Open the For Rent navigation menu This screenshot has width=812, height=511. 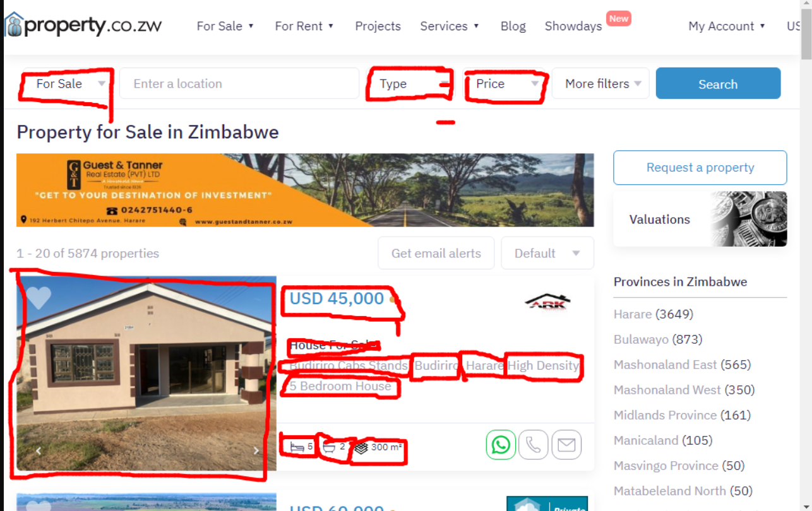coord(304,26)
